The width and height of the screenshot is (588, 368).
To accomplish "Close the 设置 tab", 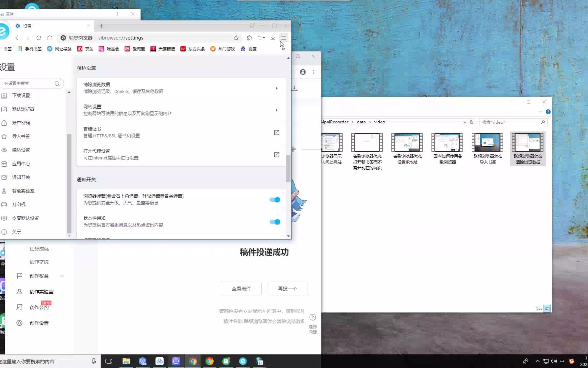I will pyautogui.click(x=88, y=26).
